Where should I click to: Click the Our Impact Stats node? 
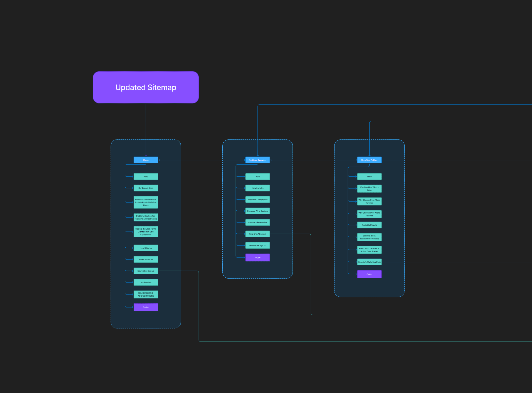pos(146,188)
